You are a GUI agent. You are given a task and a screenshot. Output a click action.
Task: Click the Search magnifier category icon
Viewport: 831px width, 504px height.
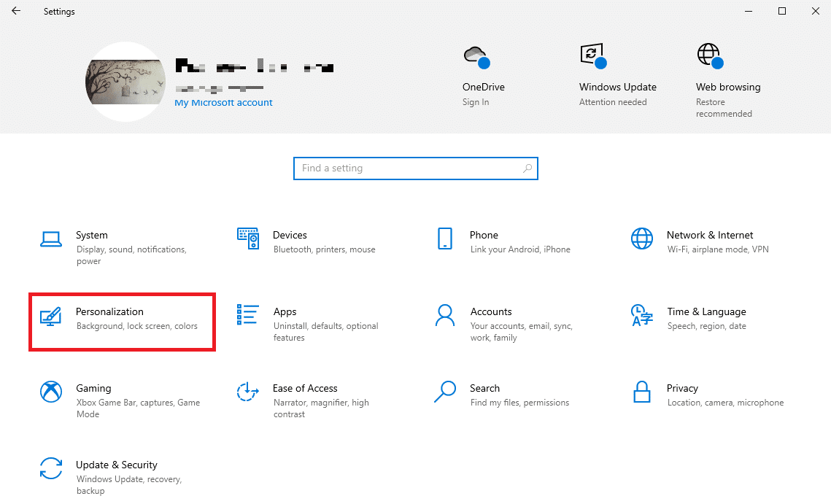(445, 392)
